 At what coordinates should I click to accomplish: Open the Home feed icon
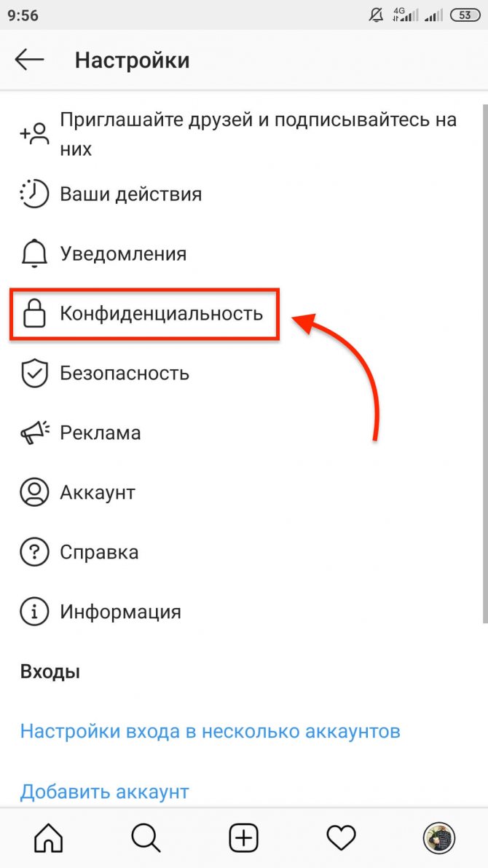pyautogui.click(x=49, y=840)
